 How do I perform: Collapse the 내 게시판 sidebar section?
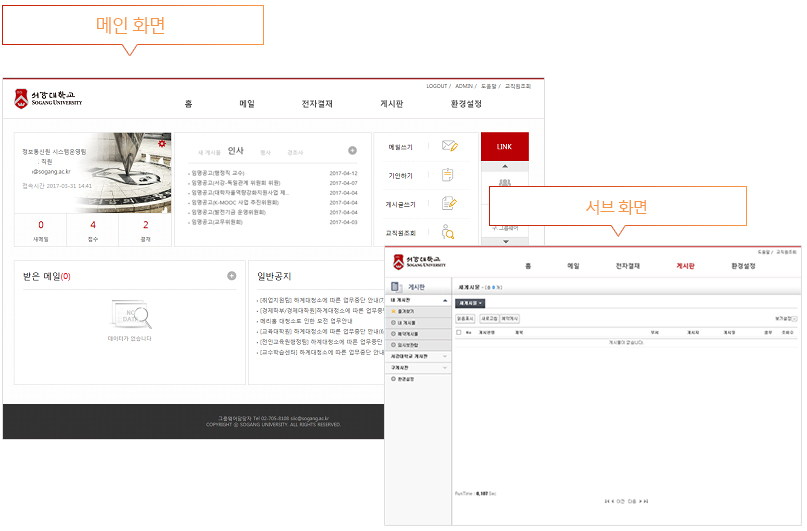click(x=445, y=300)
